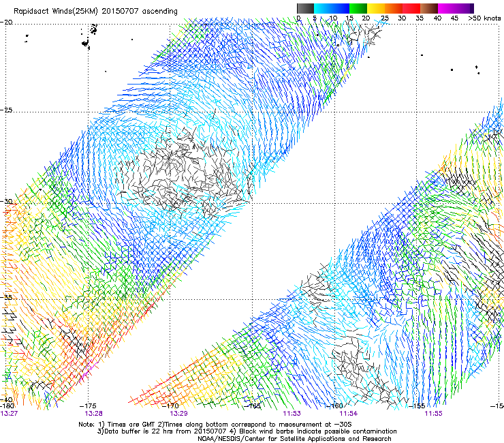Click the 13:28 pass time label
This screenshot has height=443, width=504.
93,414
